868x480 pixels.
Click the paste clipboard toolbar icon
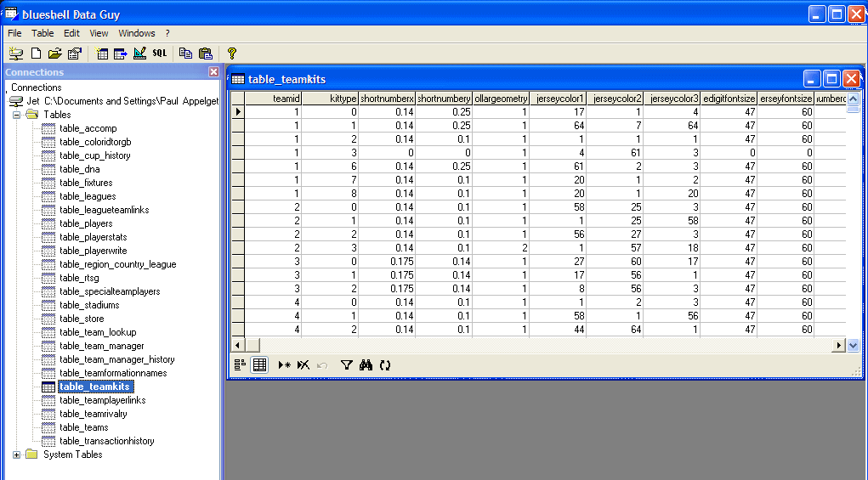(x=205, y=54)
